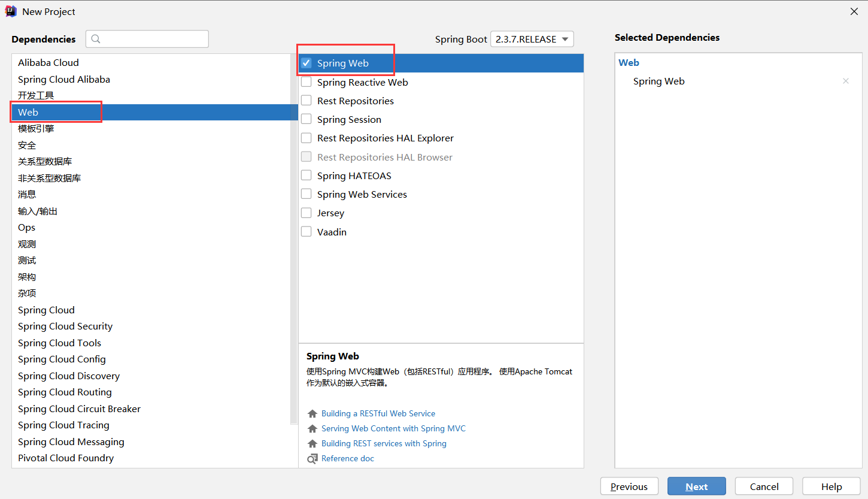Select the Spring Cloud Tracing category
This screenshot has width=868, height=499.
(x=151, y=425)
